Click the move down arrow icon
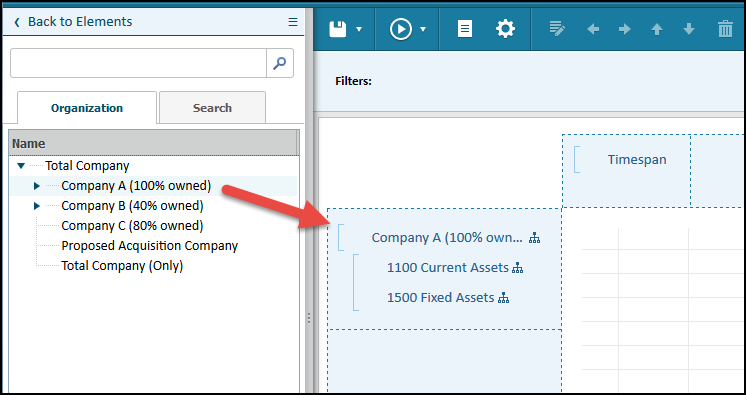The height and width of the screenshot is (395, 746). coord(689,30)
